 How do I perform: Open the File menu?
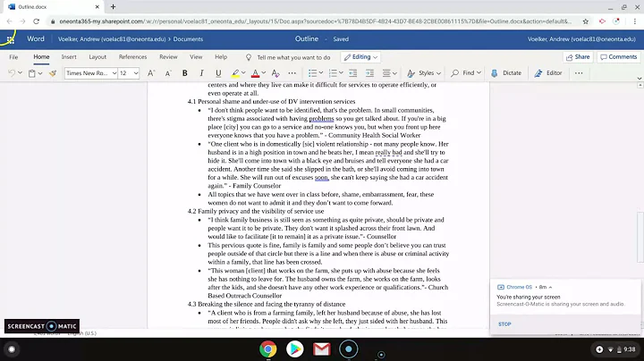click(13, 57)
